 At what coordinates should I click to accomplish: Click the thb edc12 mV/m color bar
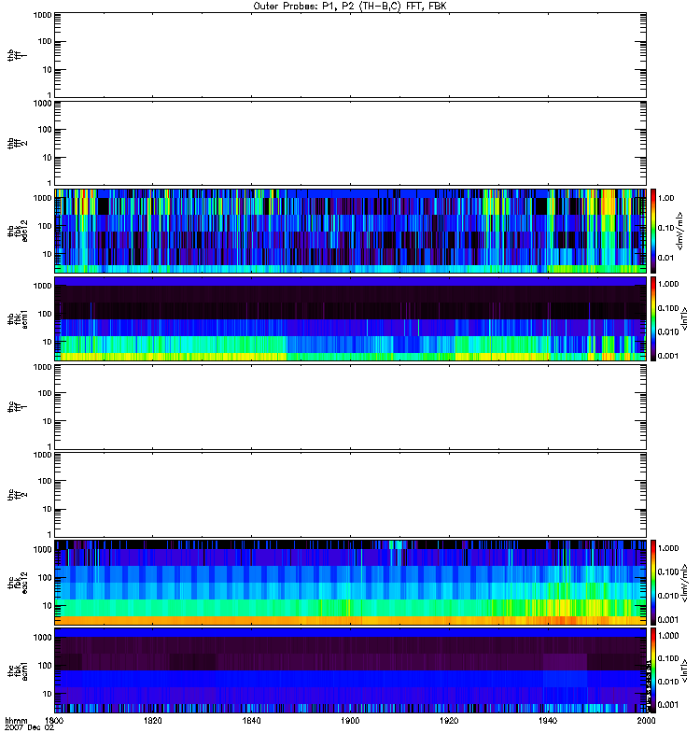(654, 230)
